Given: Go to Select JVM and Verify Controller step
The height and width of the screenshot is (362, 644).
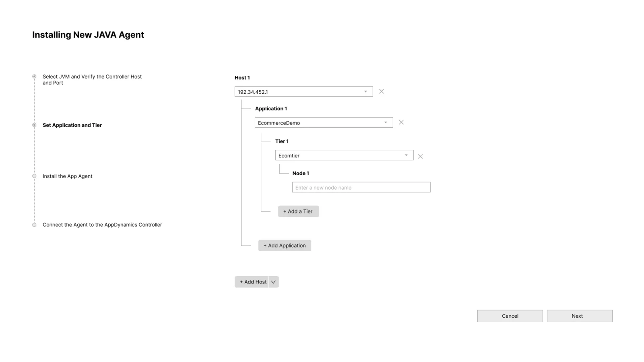Looking at the screenshot, I should (x=92, y=80).
